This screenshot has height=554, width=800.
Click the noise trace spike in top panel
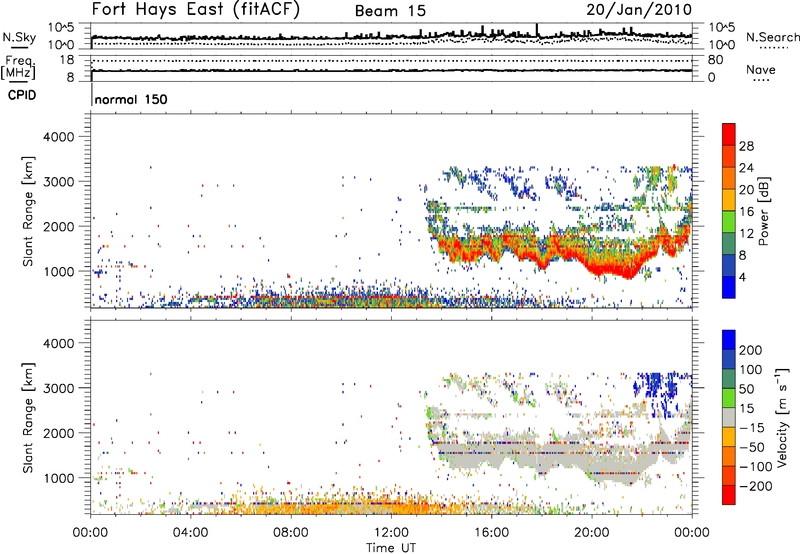click(x=537, y=31)
